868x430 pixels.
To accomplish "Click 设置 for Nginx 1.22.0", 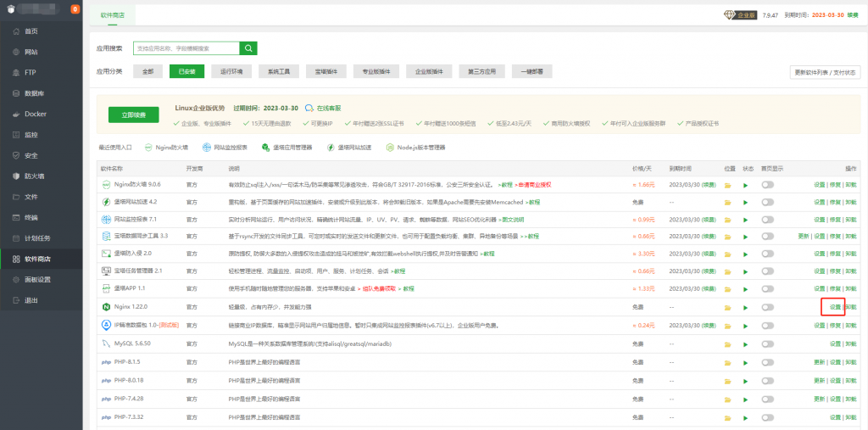I will tap(832, 307).
